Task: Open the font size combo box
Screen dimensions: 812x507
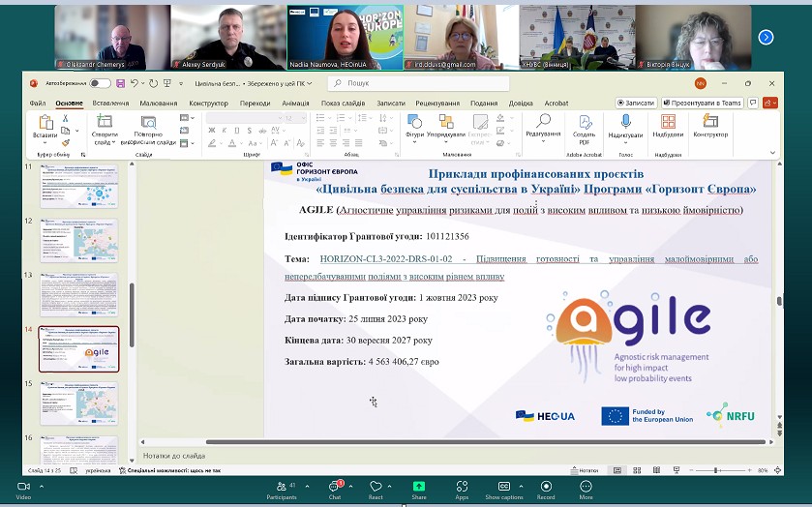Action: click(295, 118)
